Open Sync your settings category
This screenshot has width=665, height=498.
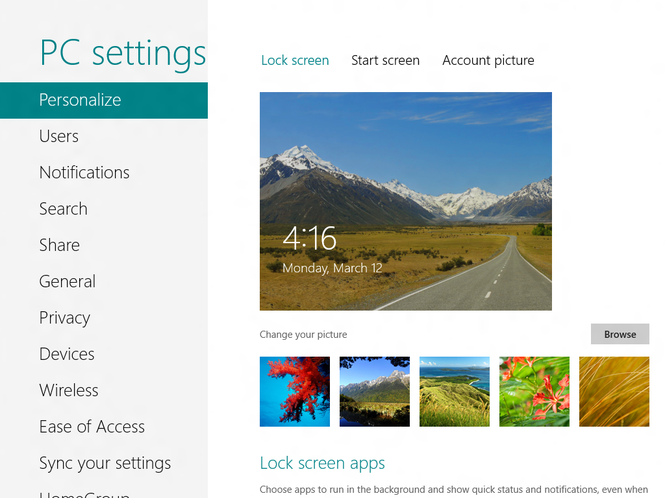coord(104,463)
